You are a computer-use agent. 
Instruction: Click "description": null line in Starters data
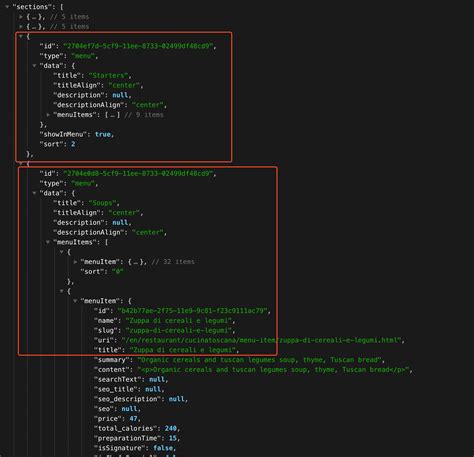92,95
